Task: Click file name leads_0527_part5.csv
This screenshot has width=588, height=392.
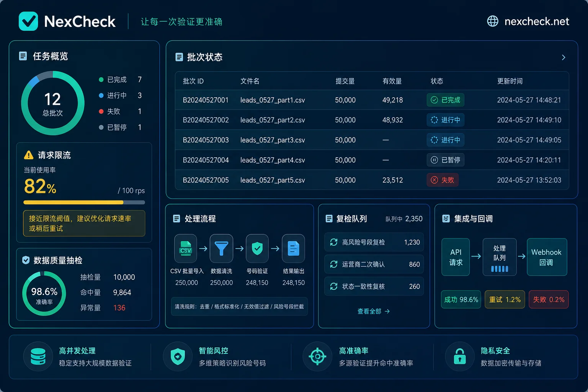Action: (273, 180)
